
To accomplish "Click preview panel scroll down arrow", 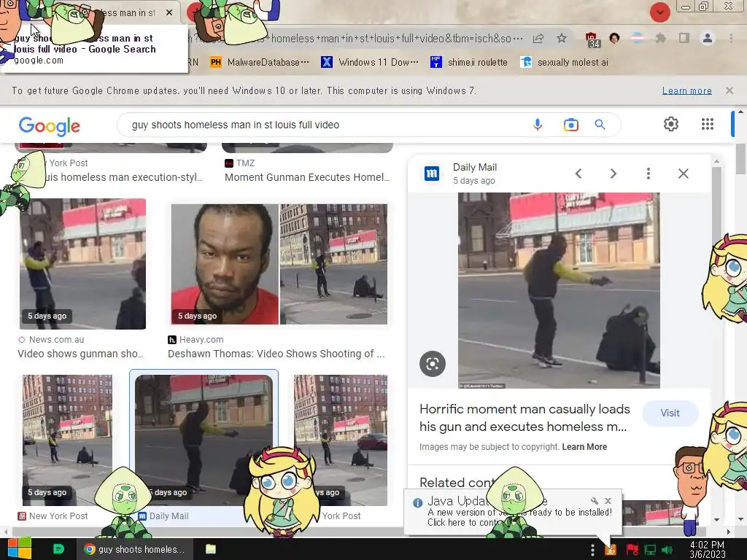I will pos(716,519).
